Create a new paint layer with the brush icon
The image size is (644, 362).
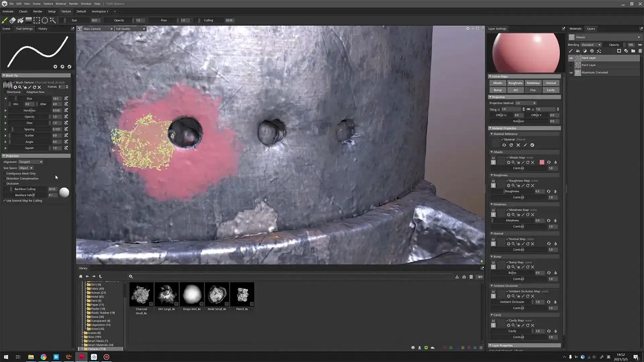point(571,51)
